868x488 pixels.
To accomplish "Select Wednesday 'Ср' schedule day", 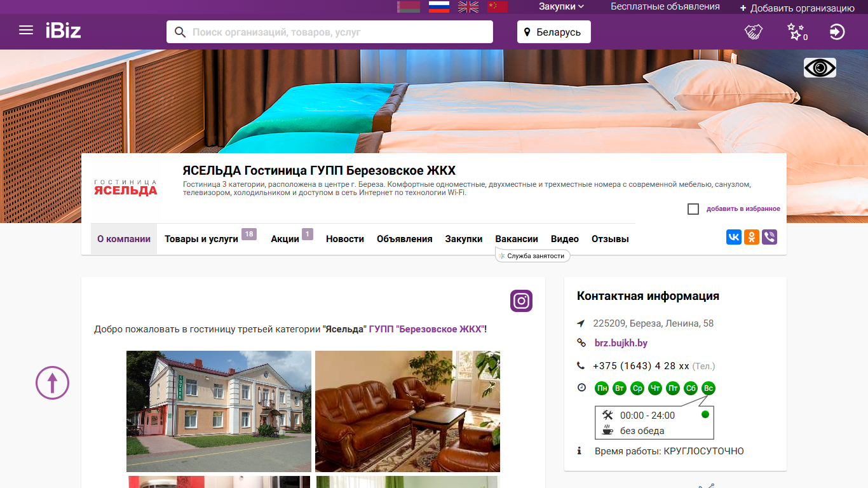I will [x=637, y=388].
